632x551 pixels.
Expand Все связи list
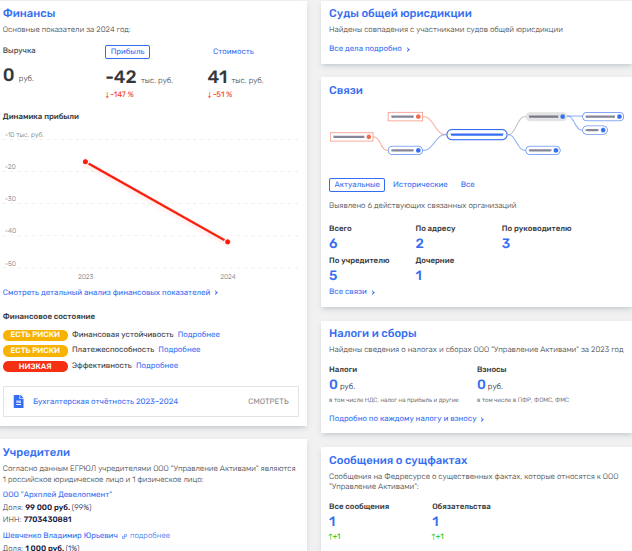click(352, 292)
